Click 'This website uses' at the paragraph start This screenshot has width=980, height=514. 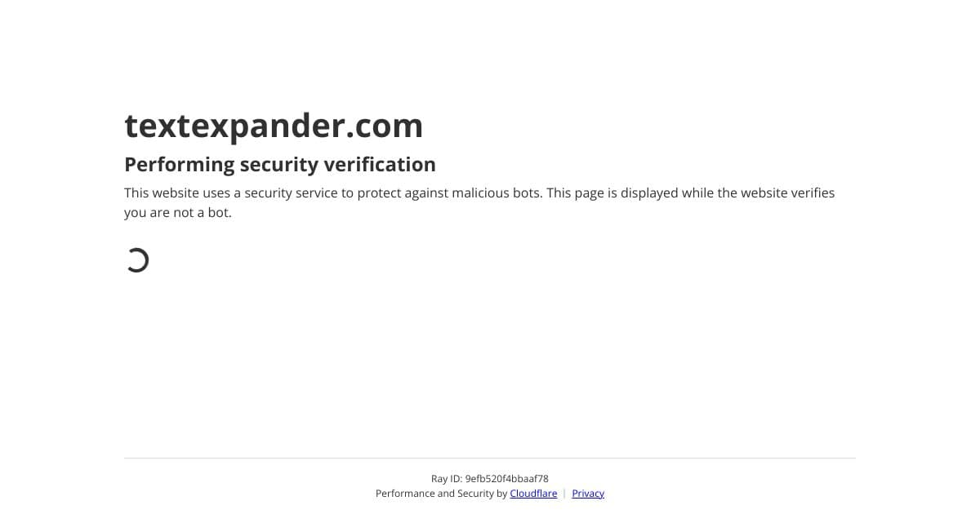pos(170,193)
